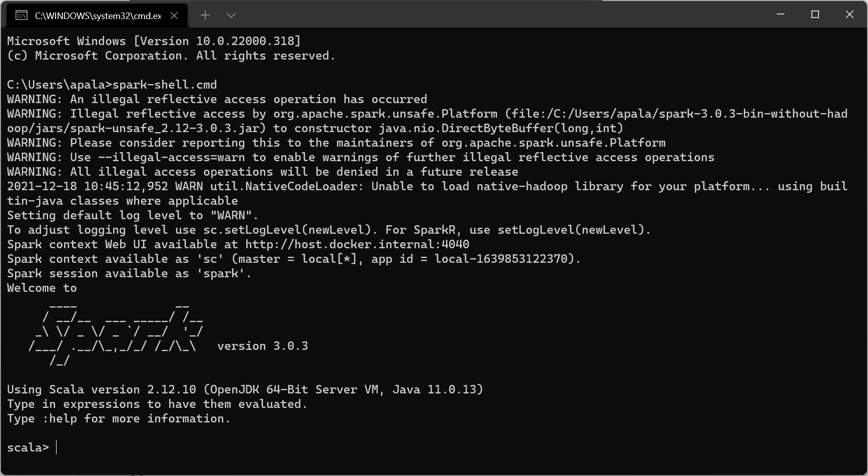The width and height of the screenshot is (868, 476).
Task: Click the cmd icon on the terminal tab
Action: pos(21,15)
